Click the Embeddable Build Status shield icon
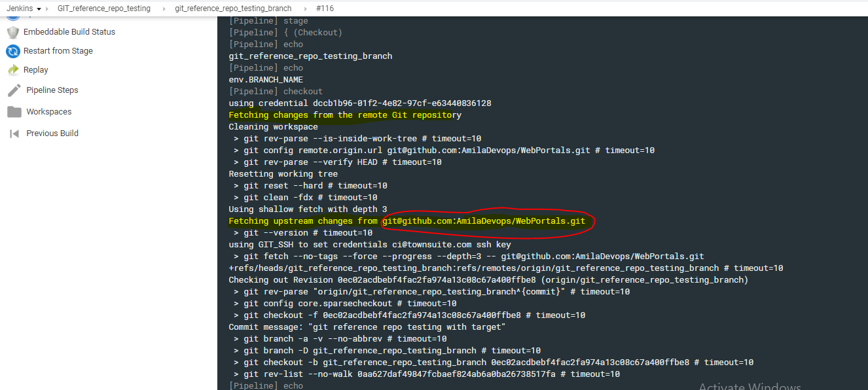868x390 pixels. tap(13, 32)
